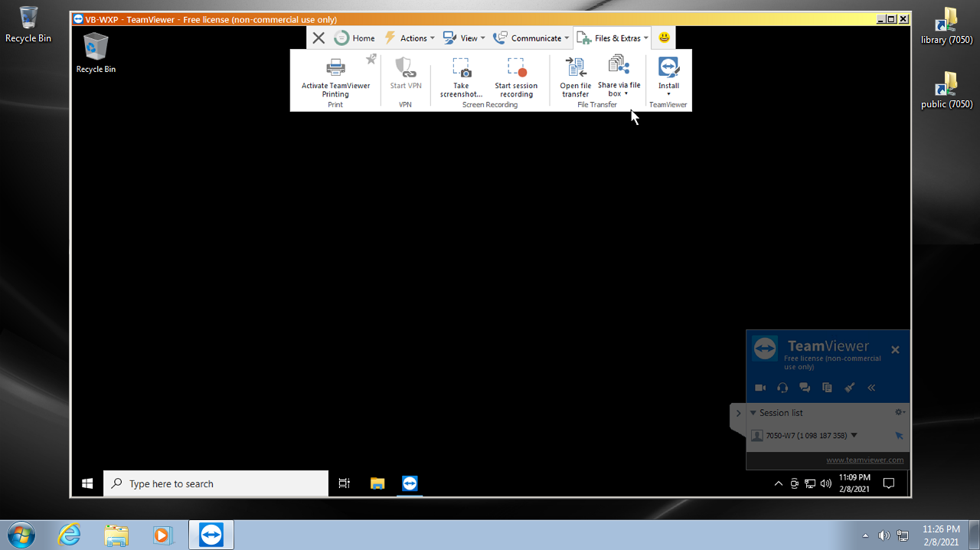Start session recording
The height and width of the screenshot is (550, 980).
(516, 77)
